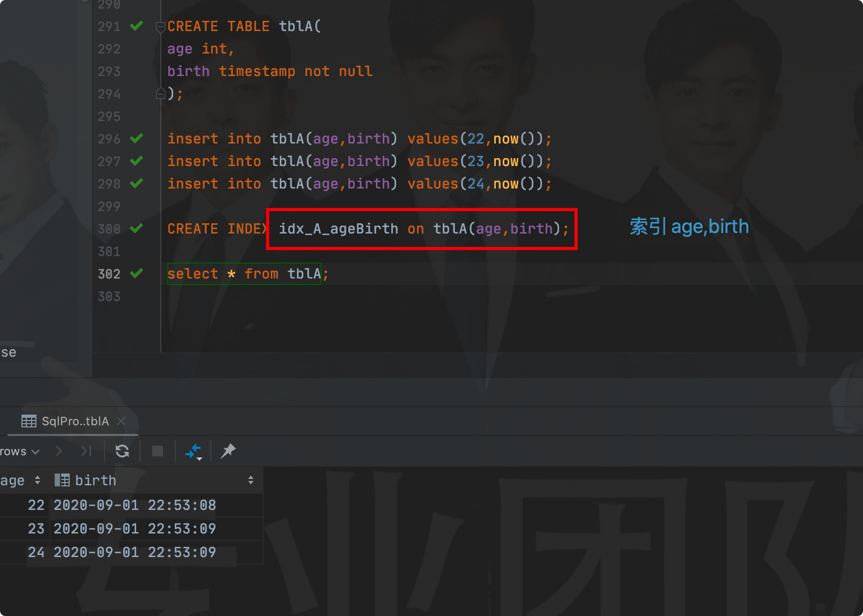
Task: Click the stop query execution icon
Action: pos(157,451)
